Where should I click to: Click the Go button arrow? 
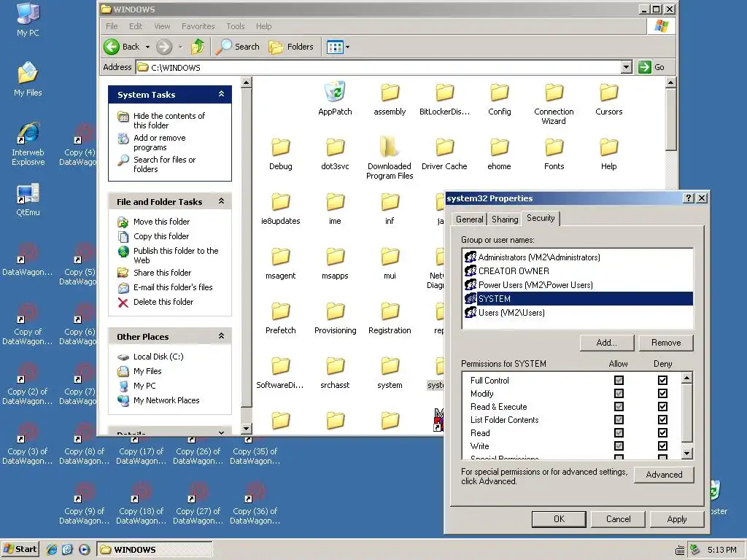tap(645, 67)
